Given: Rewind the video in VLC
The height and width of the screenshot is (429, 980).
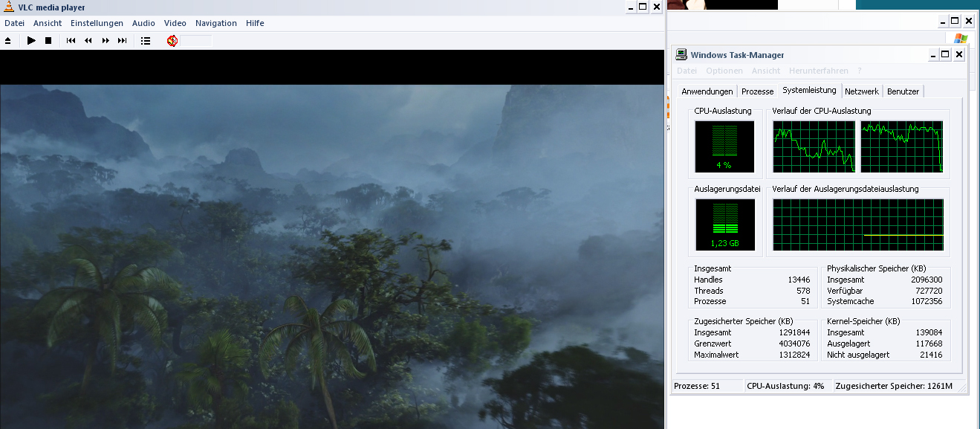Looking at the screenshot, I should coord(88,41).
